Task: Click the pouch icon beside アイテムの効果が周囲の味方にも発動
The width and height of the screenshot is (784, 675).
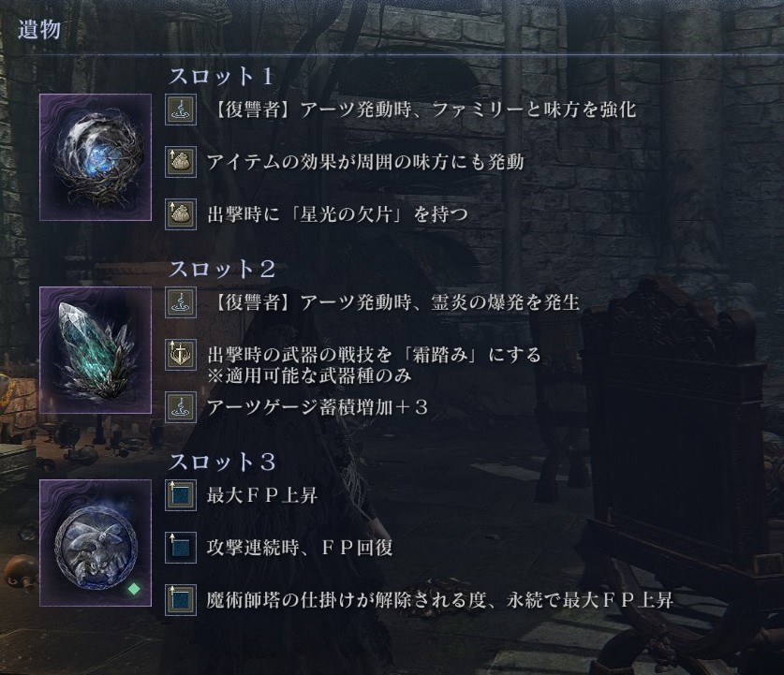Action: click(x=181, y=162)
